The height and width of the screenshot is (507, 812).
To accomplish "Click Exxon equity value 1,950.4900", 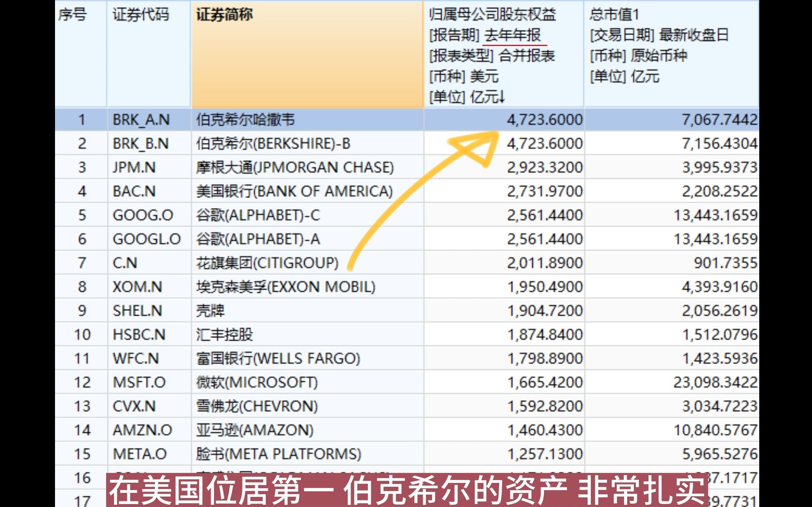I will pyautogui.click(x=545, y=287).
